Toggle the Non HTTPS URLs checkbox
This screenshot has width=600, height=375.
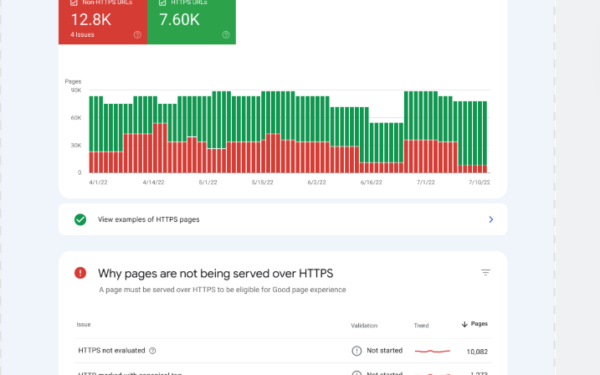pos(74,3)
